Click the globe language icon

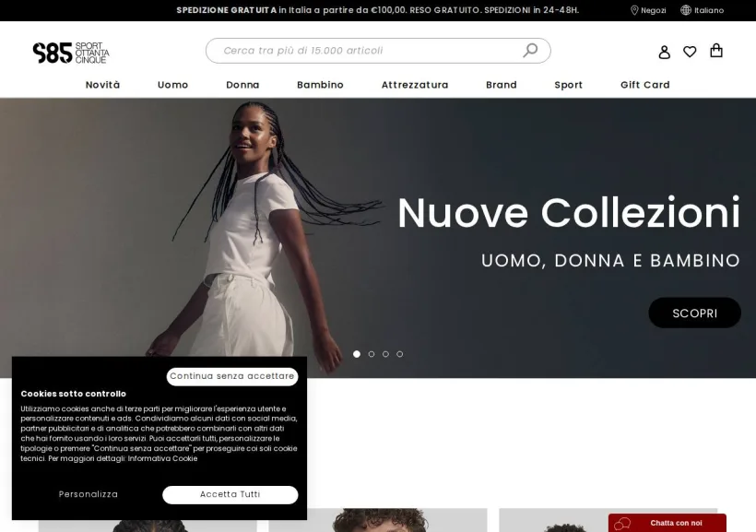[686, 10]
